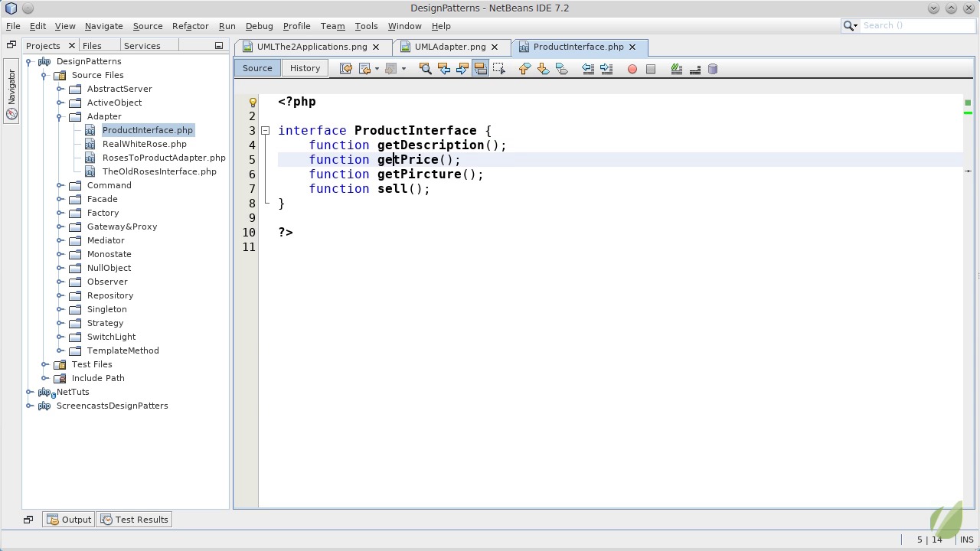The height and width of the screenshot is (551, 980).
Task: Switch to the UMLAdapter.png tab
Action: click(449, 47)
